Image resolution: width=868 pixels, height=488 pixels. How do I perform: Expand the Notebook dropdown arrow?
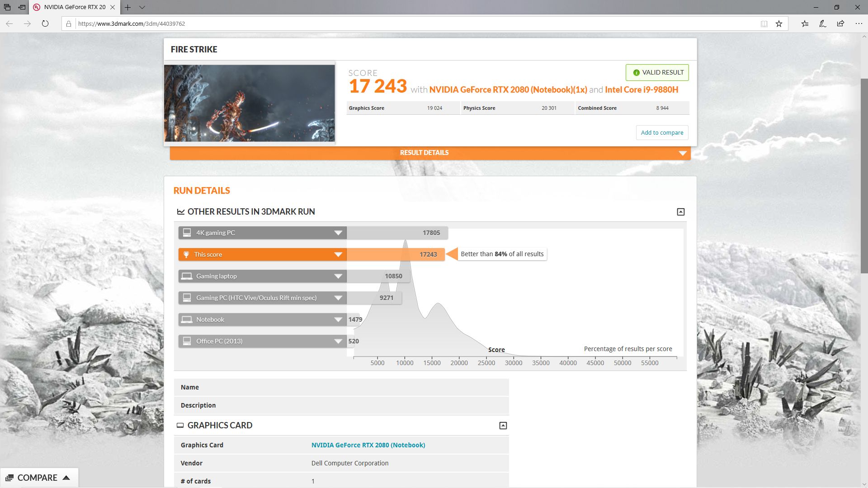[x=338, y=319]
